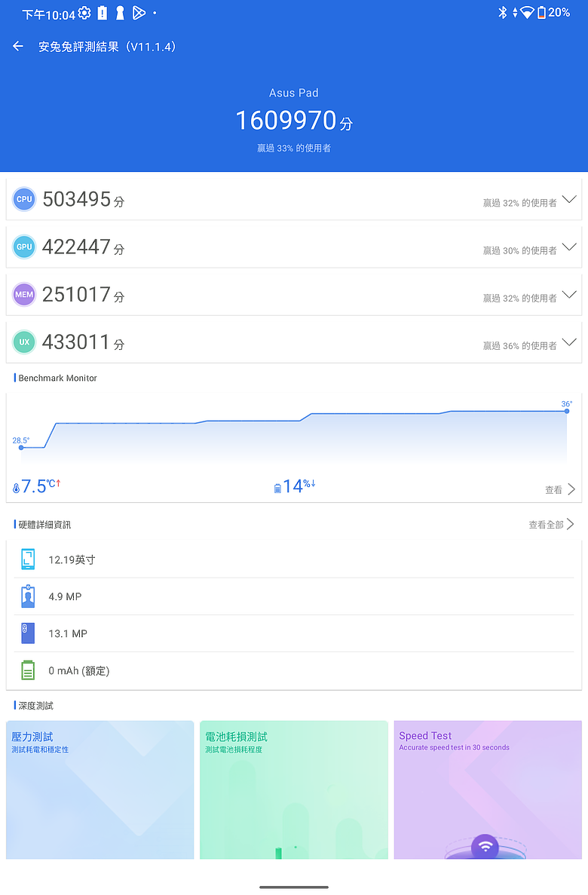Click the GPU score badge icon

24,247
